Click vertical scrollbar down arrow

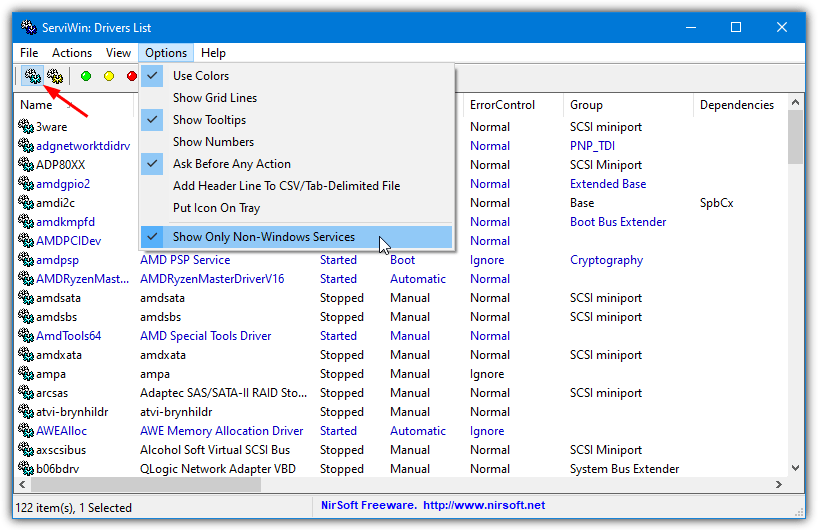coord(795,468)
